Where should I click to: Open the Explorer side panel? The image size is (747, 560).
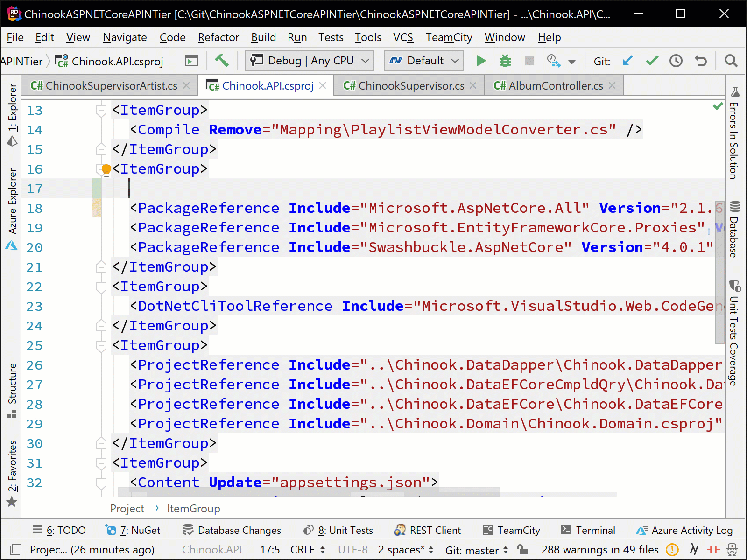pos(12,115)
